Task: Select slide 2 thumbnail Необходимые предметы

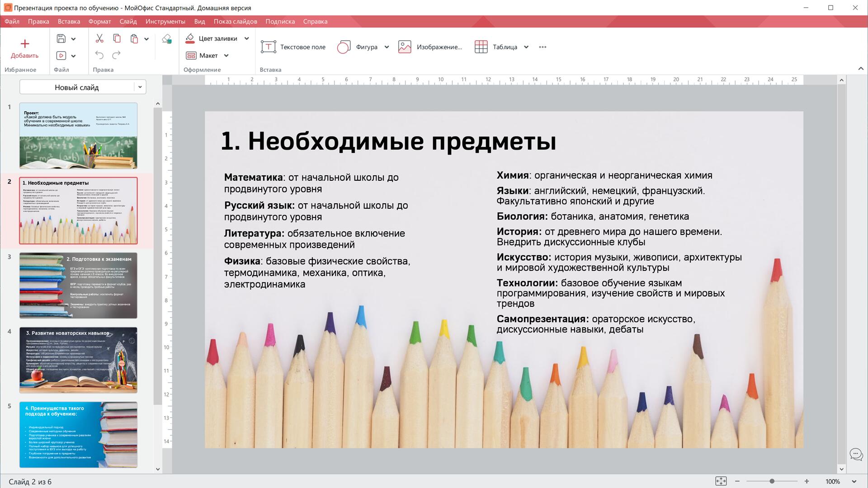Action: point(78,211)
